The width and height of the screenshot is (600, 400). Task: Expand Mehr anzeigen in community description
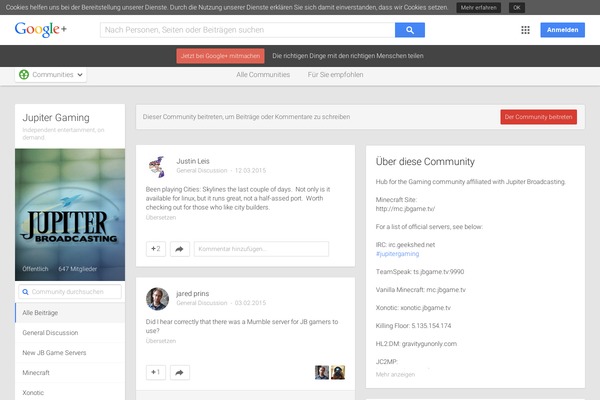395,374
